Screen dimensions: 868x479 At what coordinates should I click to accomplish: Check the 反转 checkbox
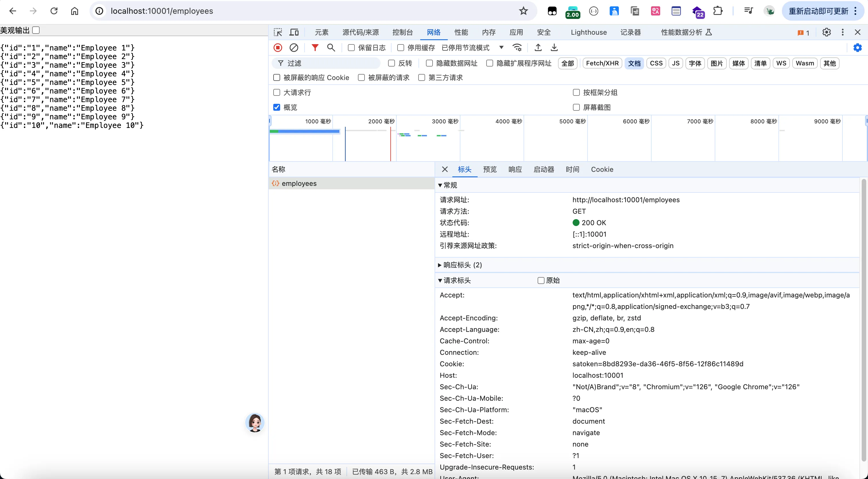tap(392, 63)
